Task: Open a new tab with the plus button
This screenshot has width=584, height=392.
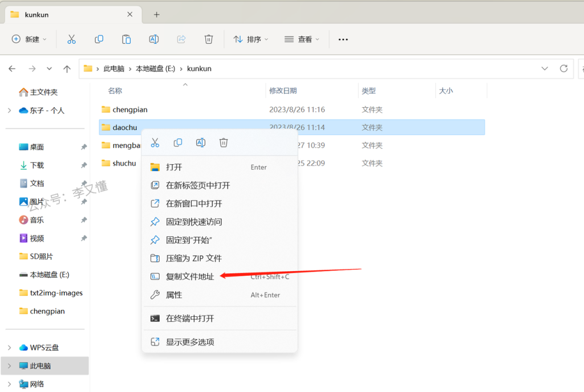Action: pos(157,14)
